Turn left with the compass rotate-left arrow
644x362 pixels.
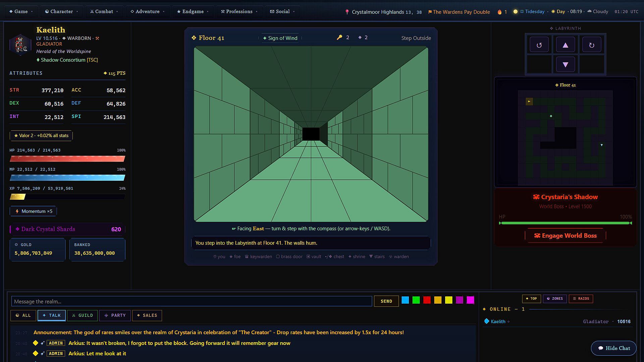pyautogui.click(x=539, y=45)
